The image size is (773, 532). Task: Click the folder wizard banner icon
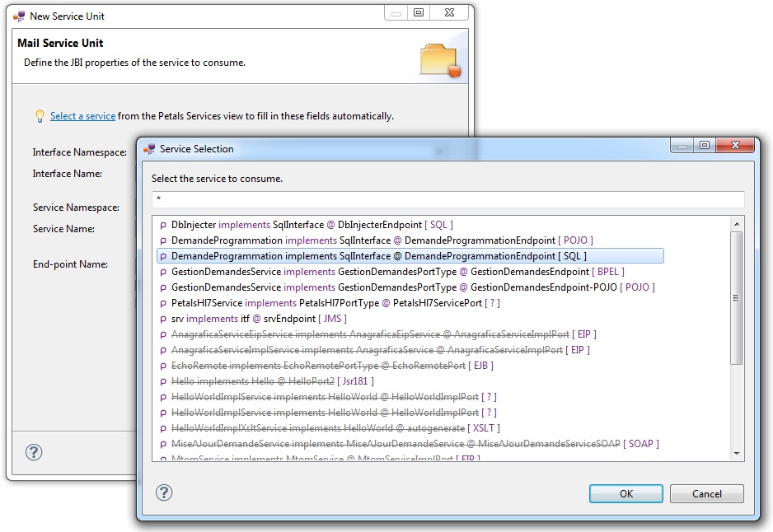[x=440, y=60]
